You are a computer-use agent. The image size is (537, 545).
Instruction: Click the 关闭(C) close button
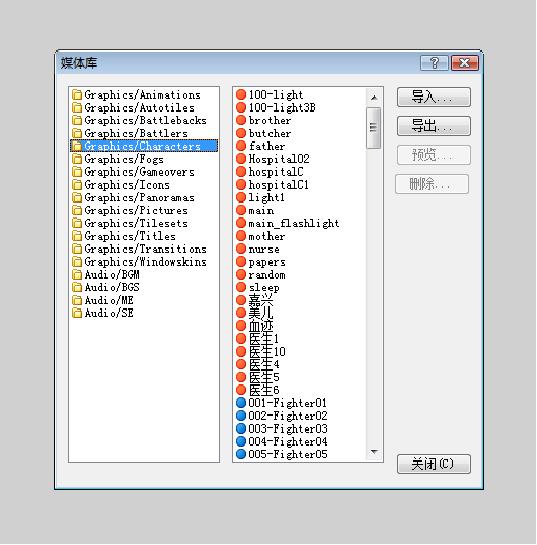click(x=433, y=464)
